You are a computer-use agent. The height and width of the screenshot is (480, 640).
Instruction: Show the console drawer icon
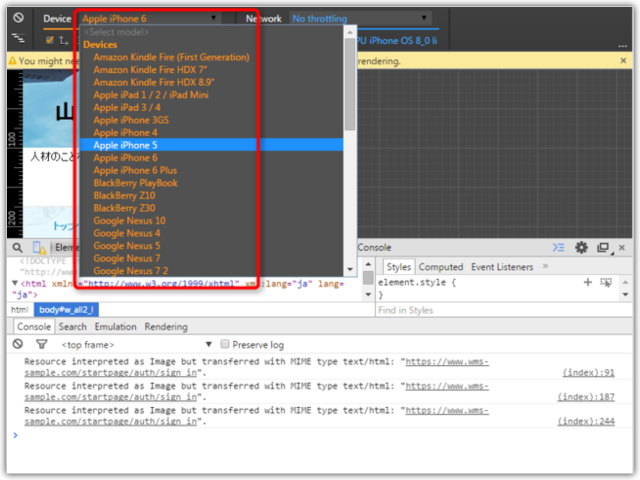coord(558,248)
